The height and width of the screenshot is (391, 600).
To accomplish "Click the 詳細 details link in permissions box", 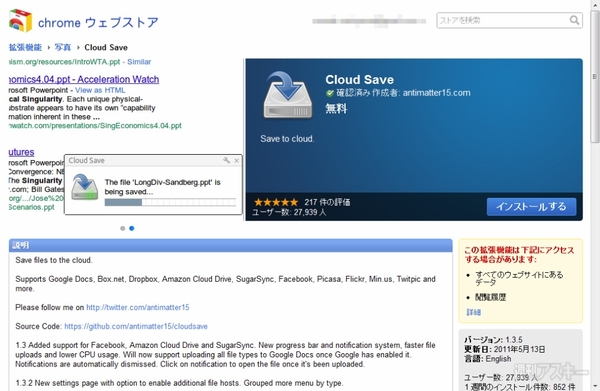I will [474, 312].
